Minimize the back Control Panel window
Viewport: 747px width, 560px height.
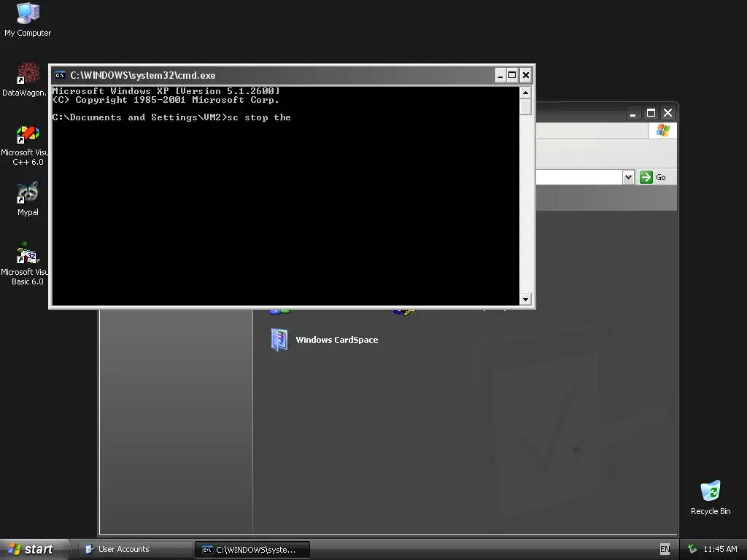coord(632,113)
